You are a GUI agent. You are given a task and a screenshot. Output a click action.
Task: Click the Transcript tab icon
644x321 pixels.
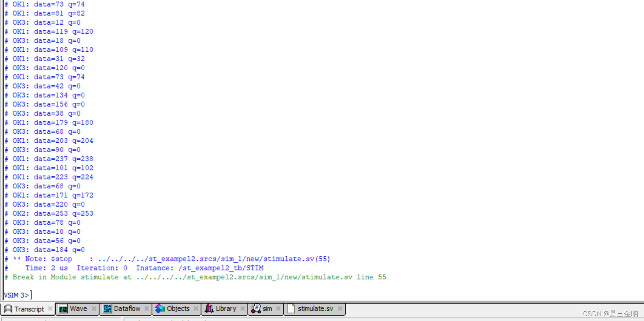click(x=8, y=309)
